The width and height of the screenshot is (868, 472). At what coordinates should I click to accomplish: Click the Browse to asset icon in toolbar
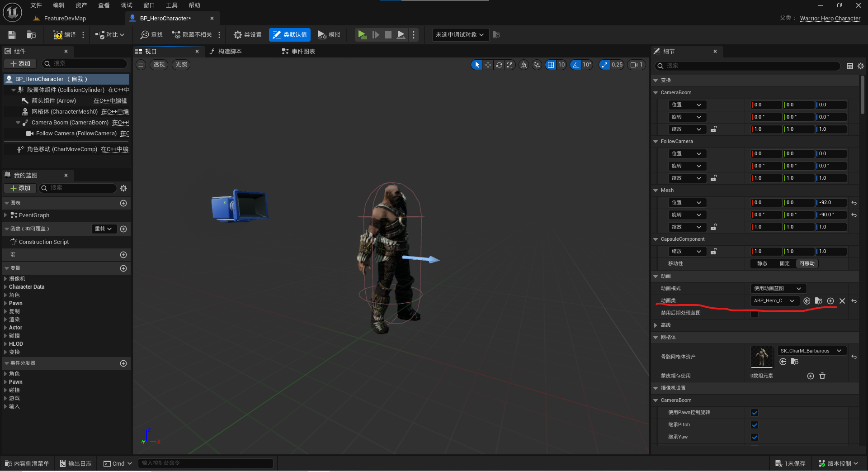[31, 35]
